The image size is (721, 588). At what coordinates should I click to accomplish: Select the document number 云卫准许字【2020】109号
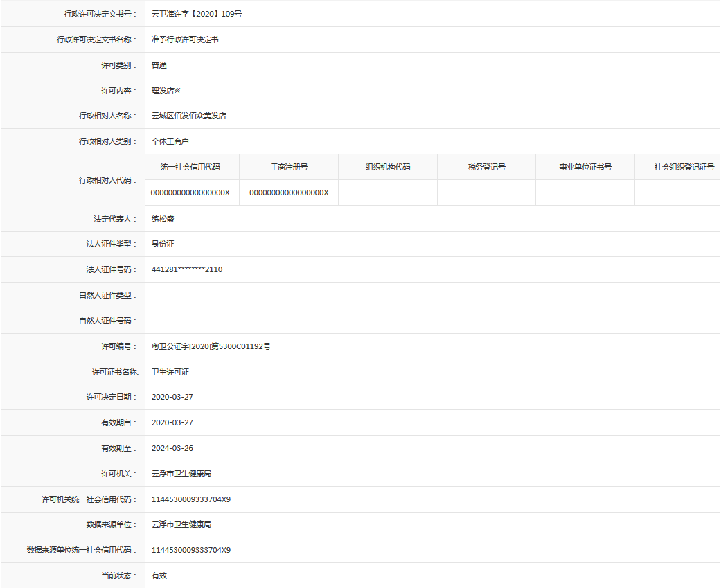click(x=197, y=14)
